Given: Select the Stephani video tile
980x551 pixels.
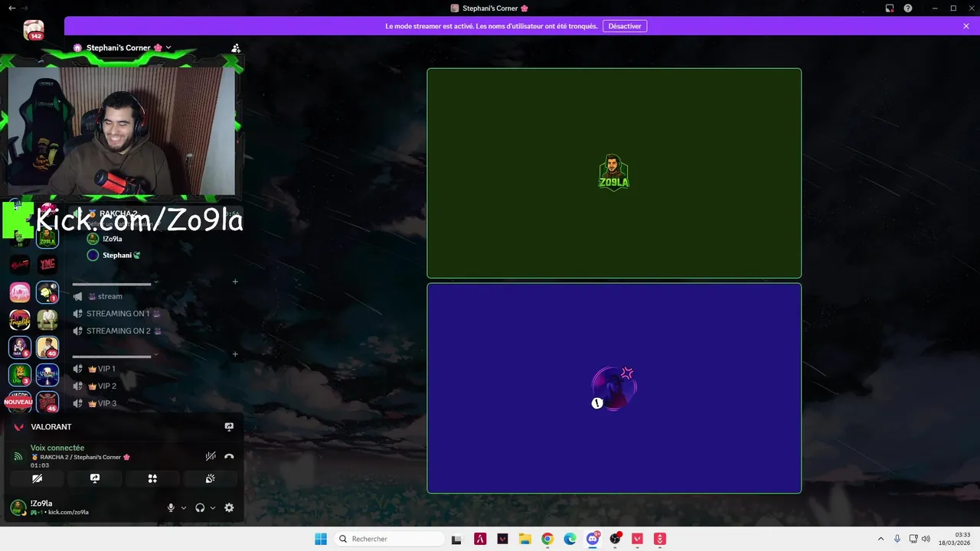Looking at the screenshot, I should [614, 388].
